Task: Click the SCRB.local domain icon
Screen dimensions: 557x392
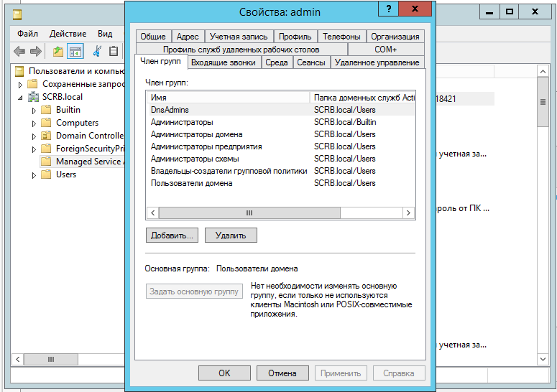Action: click(33, 97)
